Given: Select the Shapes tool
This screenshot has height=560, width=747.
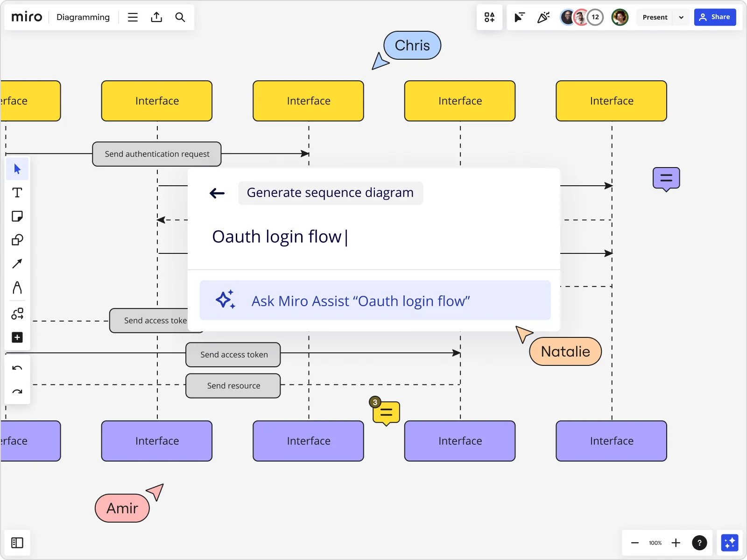Looking at the screenshot, I should tap(17, 240).
